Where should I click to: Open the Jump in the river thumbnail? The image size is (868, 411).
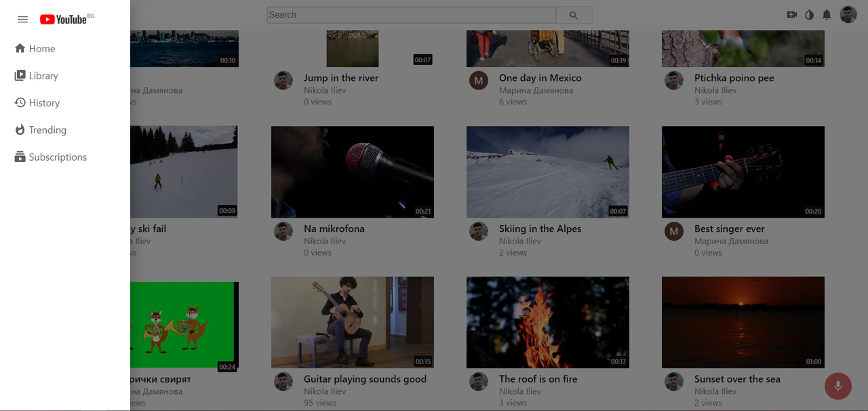[353, 48]
